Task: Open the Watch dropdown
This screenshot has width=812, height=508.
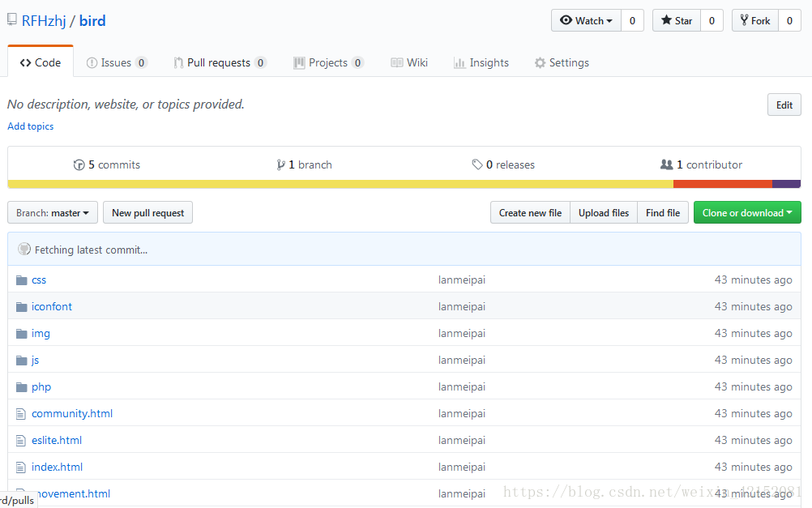Action: coord(586,21)
